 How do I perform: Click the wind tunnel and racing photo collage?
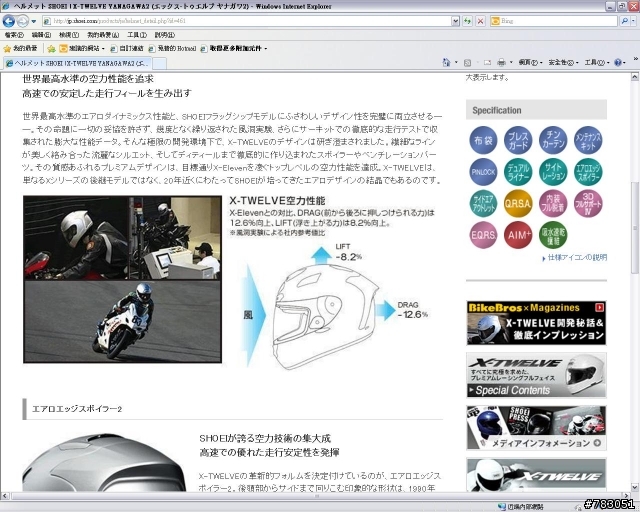click(122, 279)
